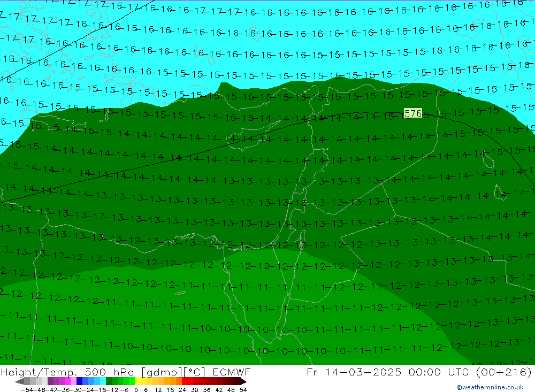
Task: Click the dark maroon right arrow end of color scale
Action: [243, 381]
